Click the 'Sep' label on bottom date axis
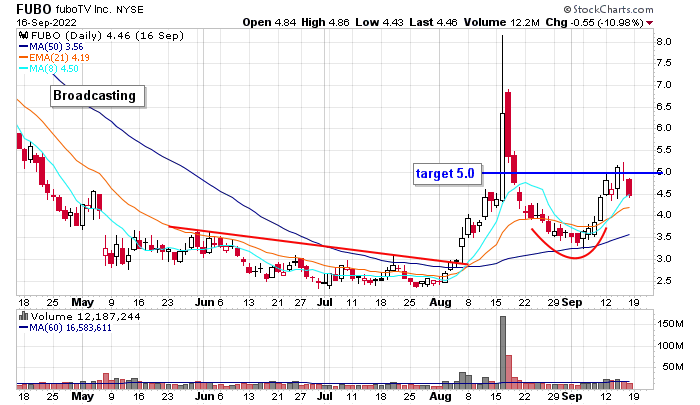Image resolution: width=700 pixels, height=405 pixels. tap(572, 396)
